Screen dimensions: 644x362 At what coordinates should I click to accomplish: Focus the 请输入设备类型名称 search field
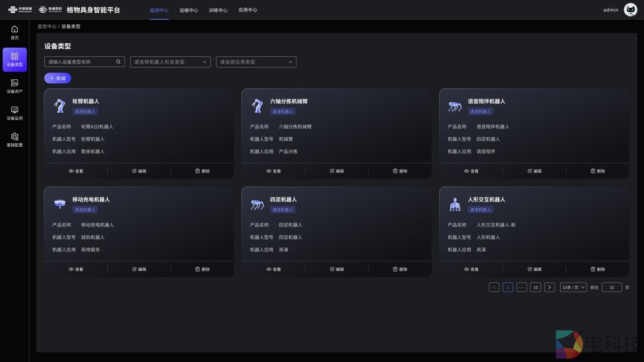click(80, 62)
